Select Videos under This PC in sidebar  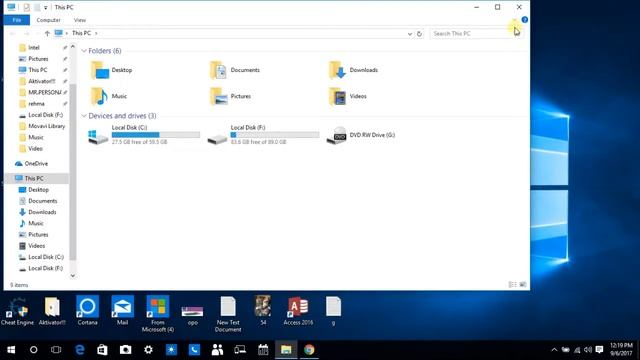click(x=36, y=246)
